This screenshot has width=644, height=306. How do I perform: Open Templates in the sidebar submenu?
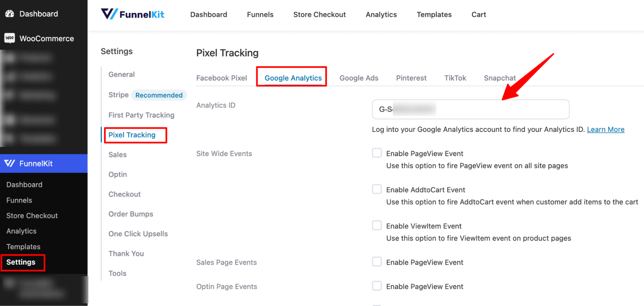[x=23, y=247]
